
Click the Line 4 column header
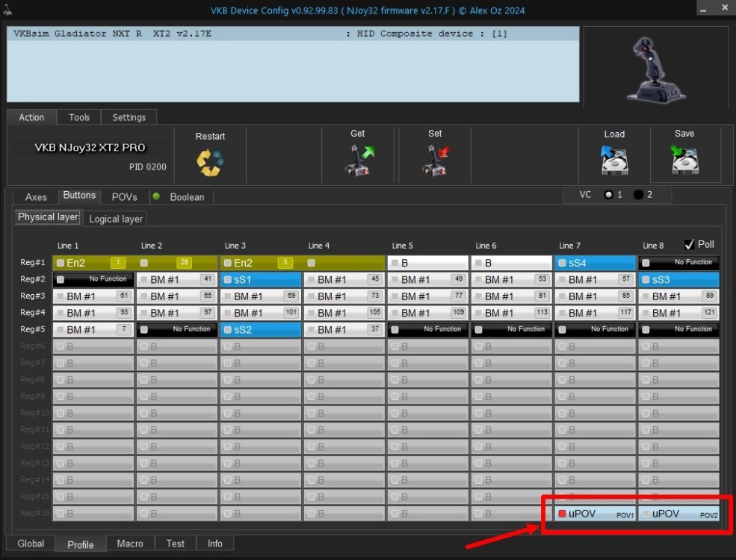[319, 246]
